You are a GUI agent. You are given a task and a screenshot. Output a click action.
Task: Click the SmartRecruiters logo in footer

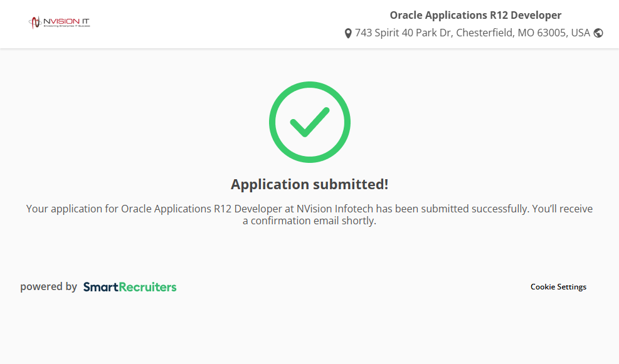[x=130, y=287]
